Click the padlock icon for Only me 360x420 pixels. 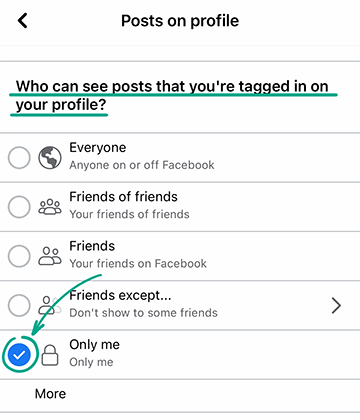tap(50, 355)
